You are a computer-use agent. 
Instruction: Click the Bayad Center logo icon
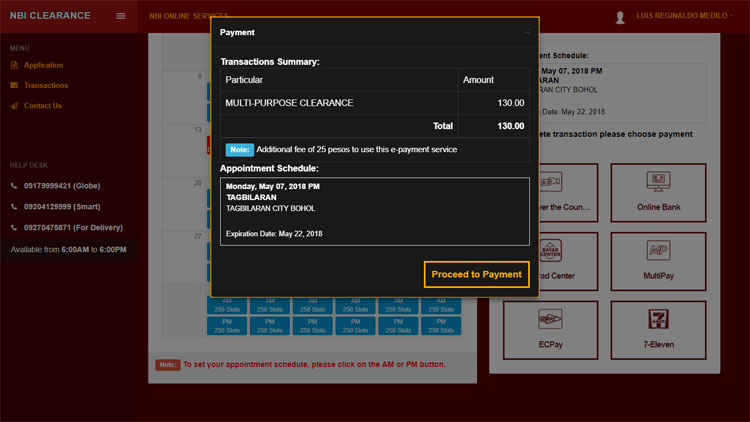[x=551, y=250]
